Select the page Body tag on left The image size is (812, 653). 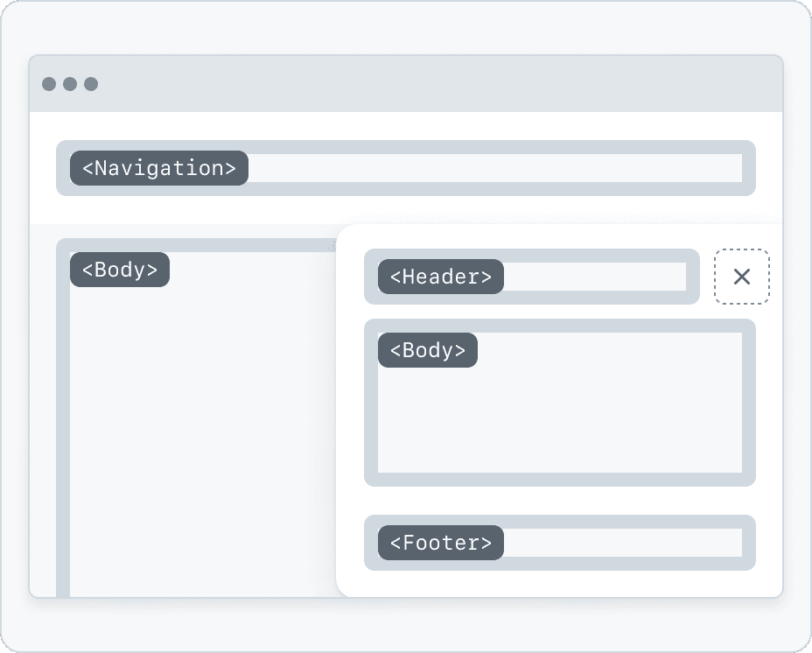pyautogui.click(x=120, y=270)
